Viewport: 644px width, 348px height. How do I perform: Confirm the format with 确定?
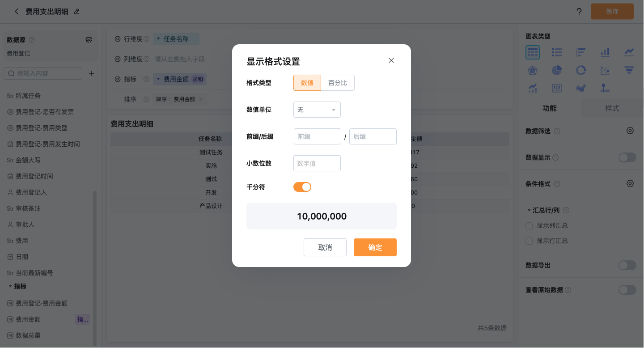(x=375, y=247)
